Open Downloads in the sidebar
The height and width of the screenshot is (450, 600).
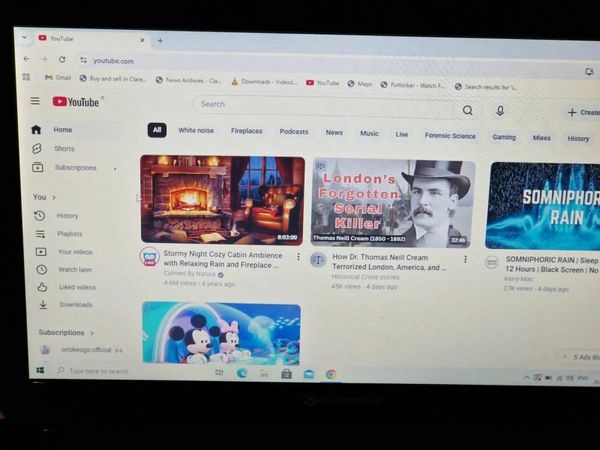pos(75,305)
